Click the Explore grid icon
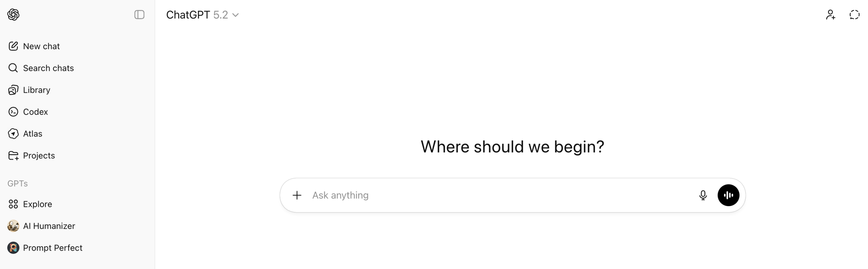Viewport: 868px width, 269px height. point(13,204)
